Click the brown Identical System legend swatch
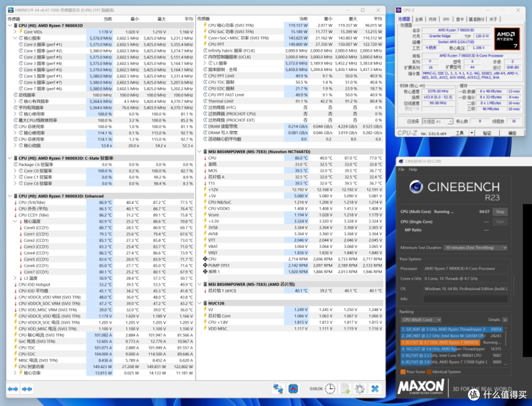Image resolution: width=532 pixels, height=406 pixels. coord(429,372)
